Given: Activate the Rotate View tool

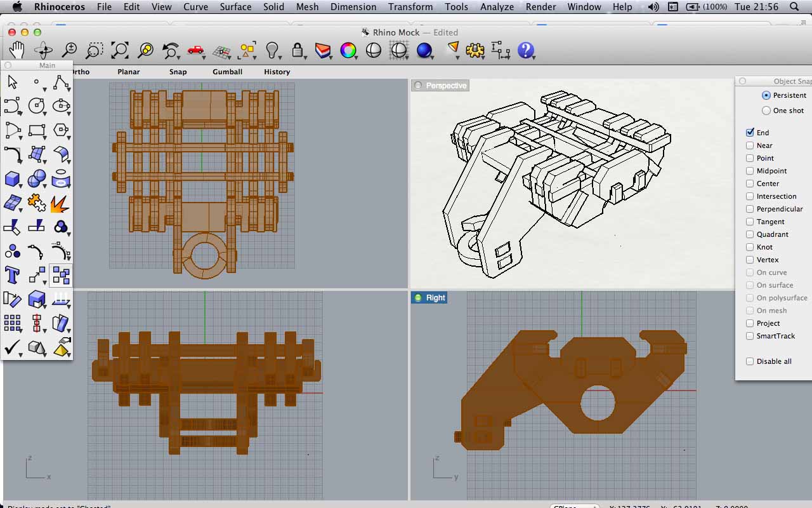Looking at the screenshot, I should tap(43, 50).
